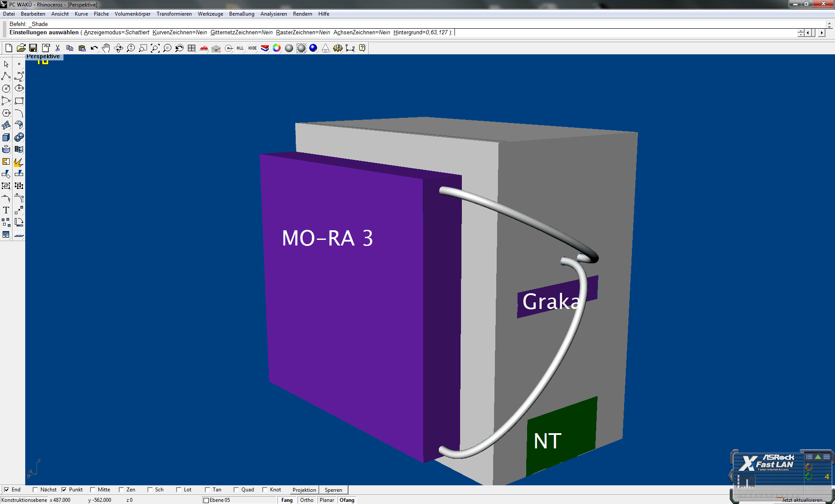Paste from the clipboard icon
Image resolution: width=835 pixels, height=504 pixels.
point(82,48)
